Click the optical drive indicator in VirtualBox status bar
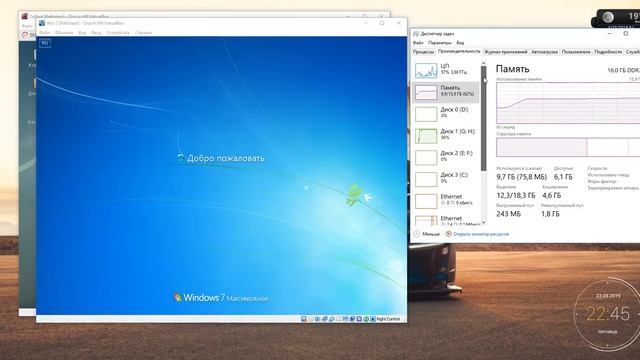This screenshot has height=360, width=640. coord(311,319)
